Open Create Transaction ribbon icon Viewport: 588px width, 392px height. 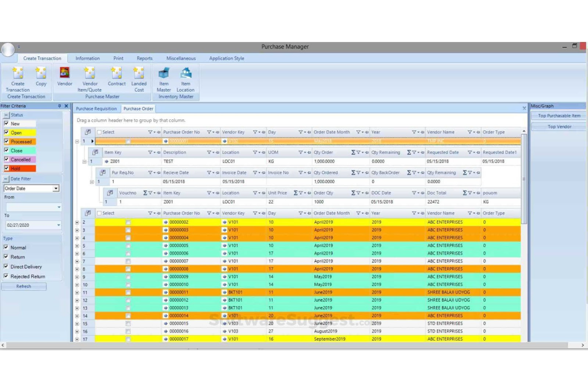click(18, 73)
